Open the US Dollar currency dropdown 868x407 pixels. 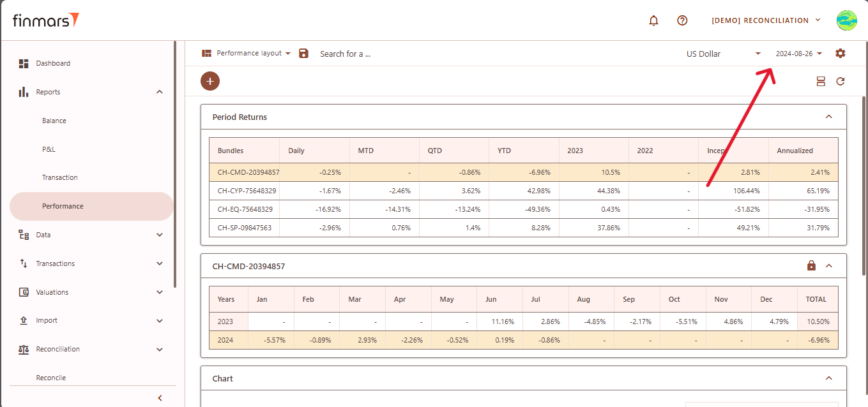click(723, 54)
